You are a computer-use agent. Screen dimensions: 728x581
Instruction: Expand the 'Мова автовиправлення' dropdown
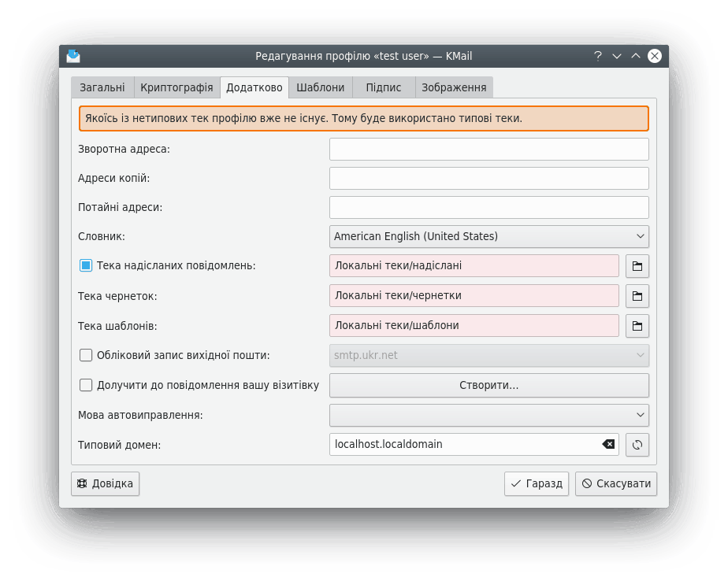pyautogui.click(x=488, y=415)
